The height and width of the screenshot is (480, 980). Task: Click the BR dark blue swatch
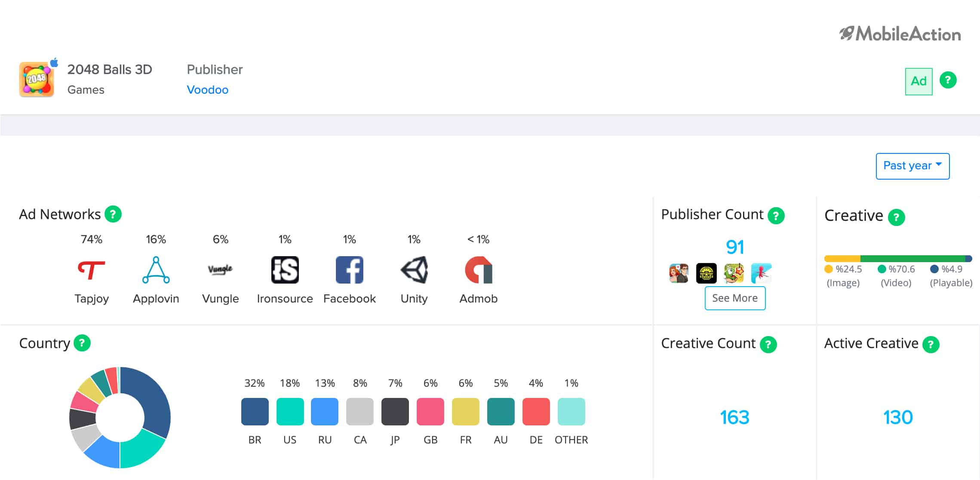[255, 412]
